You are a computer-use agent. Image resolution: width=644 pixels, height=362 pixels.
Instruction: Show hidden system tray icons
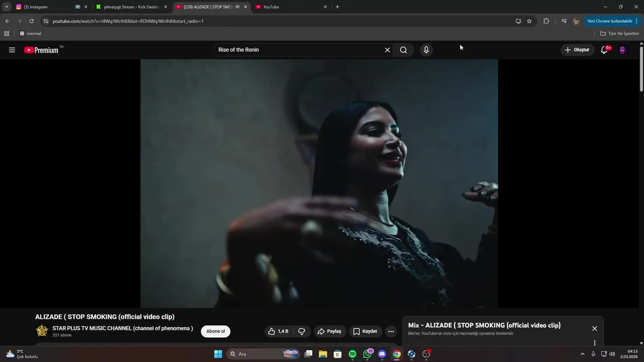click(x=583, y=354)
